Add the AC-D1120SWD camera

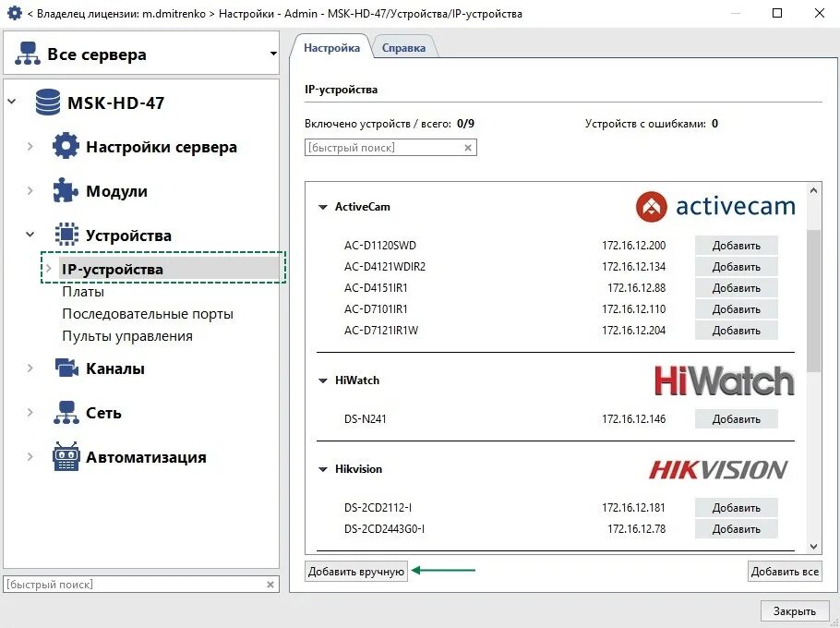[736, 246]
